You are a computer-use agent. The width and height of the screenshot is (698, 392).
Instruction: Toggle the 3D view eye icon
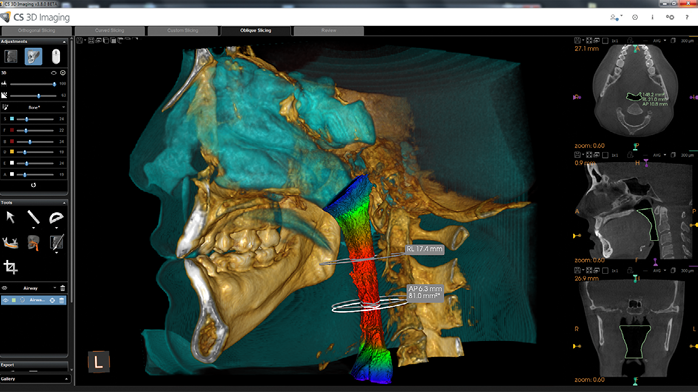pyautogui.click(x=54, y=73)
